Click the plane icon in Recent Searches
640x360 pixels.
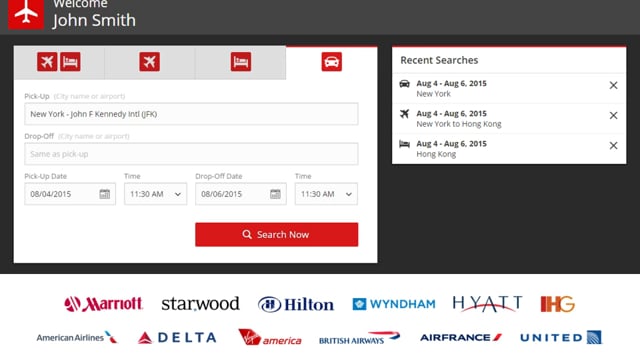pos(404,114)
